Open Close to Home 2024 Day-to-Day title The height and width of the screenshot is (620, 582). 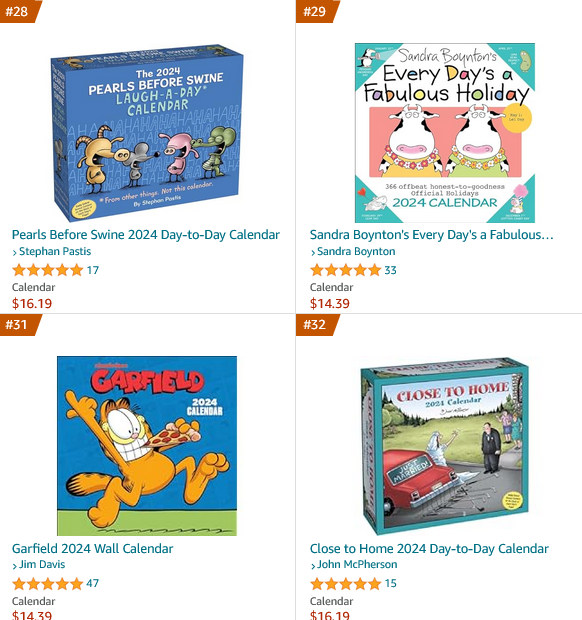click(429, 548)
